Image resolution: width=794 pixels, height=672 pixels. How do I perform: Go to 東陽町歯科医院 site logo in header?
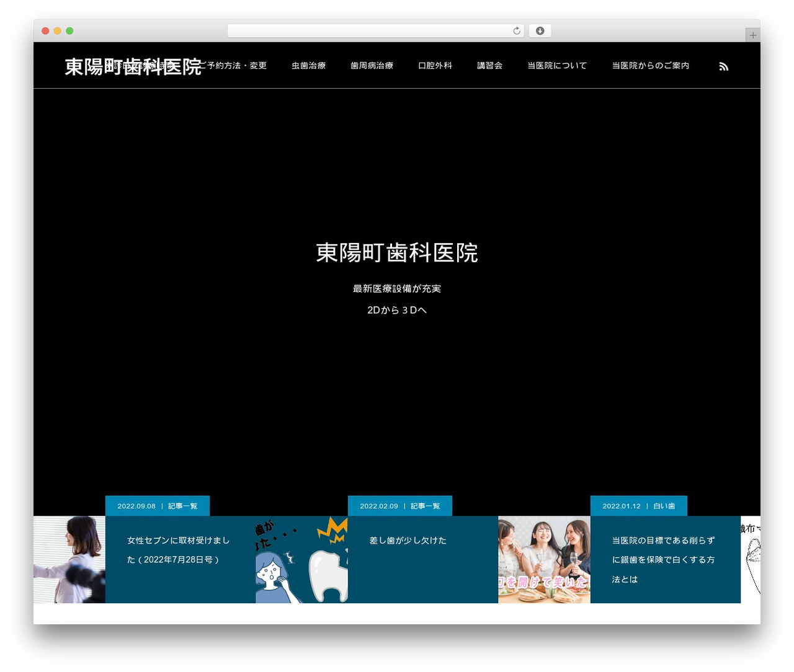(x=133, y=67)
